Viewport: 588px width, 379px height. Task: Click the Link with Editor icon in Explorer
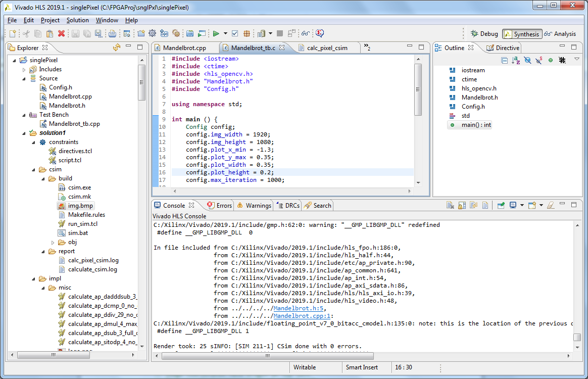(x=117, y=48)
